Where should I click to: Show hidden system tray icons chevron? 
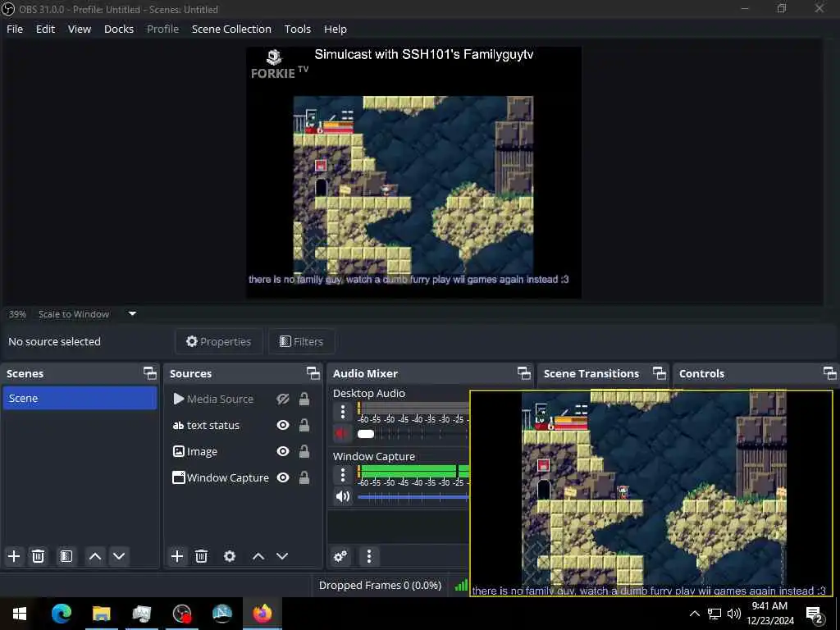pos(694,614)
